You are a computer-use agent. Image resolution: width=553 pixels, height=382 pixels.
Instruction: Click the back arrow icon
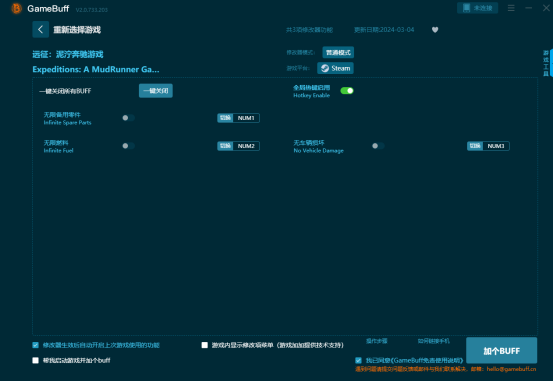[41, 30]
